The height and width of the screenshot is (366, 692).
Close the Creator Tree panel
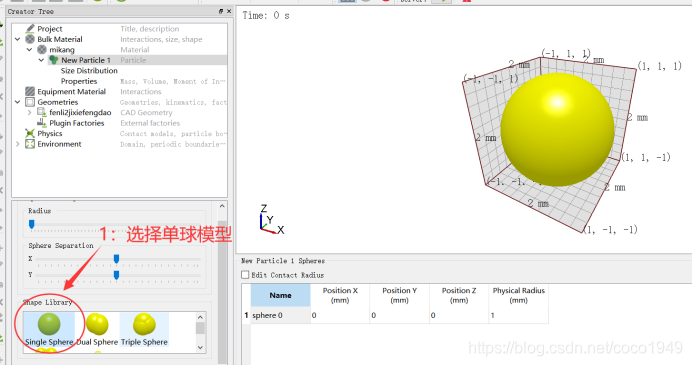229,11
